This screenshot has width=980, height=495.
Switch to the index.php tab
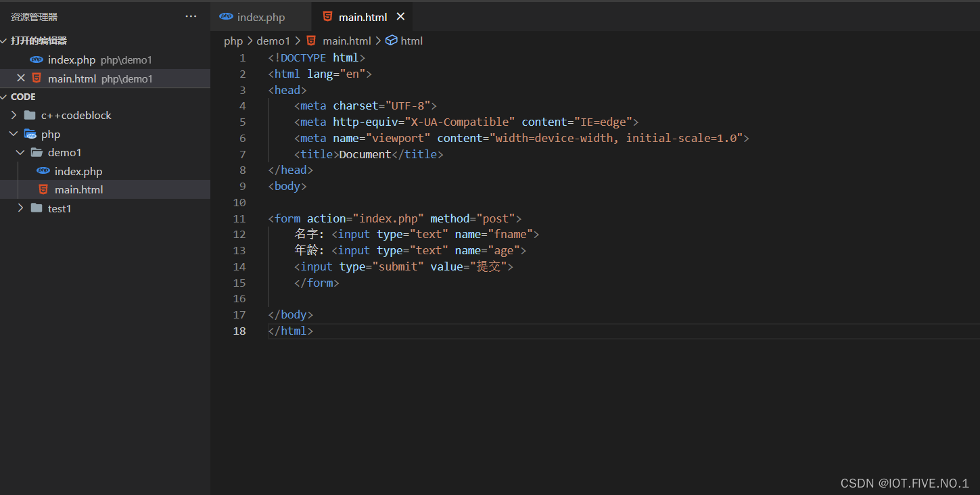click(x=260, y=16)
